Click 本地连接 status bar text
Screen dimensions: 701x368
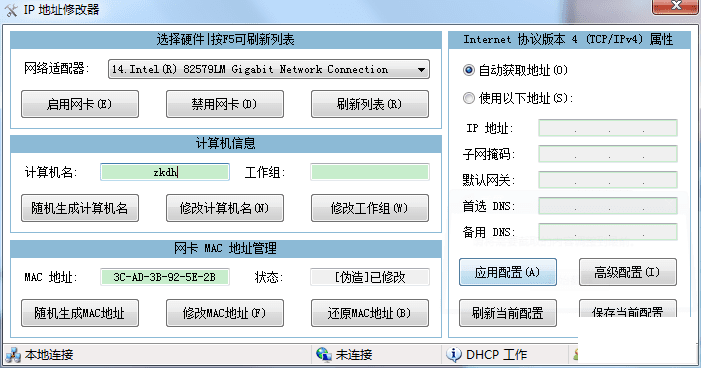coord(49,355)
